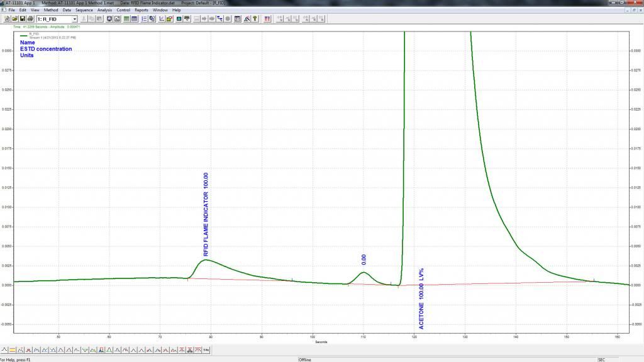This screenshot has height=362, width=644.
Task: Click the last button on bottom integration toolbar
Action: coord(206,349)
